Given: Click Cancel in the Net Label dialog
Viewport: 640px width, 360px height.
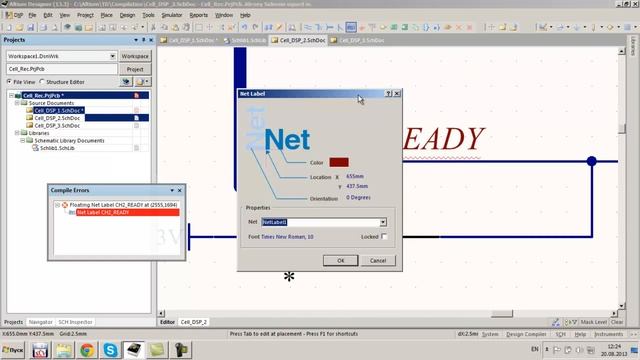Looking at the screenshot, I should coord(378,260).
